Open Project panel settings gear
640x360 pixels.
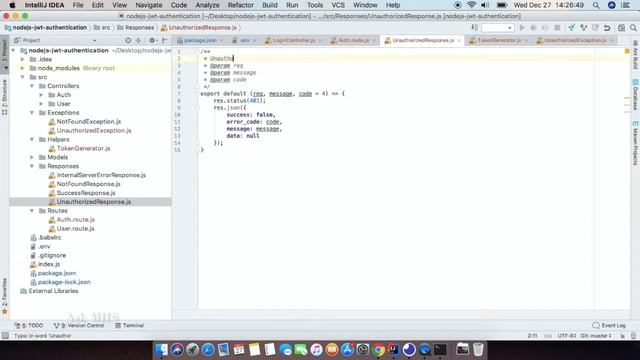[152, 40]
